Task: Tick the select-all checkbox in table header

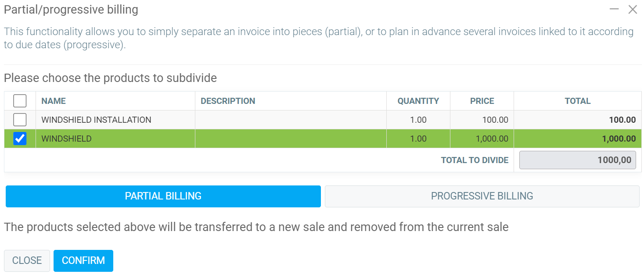Action: [20, 101]
